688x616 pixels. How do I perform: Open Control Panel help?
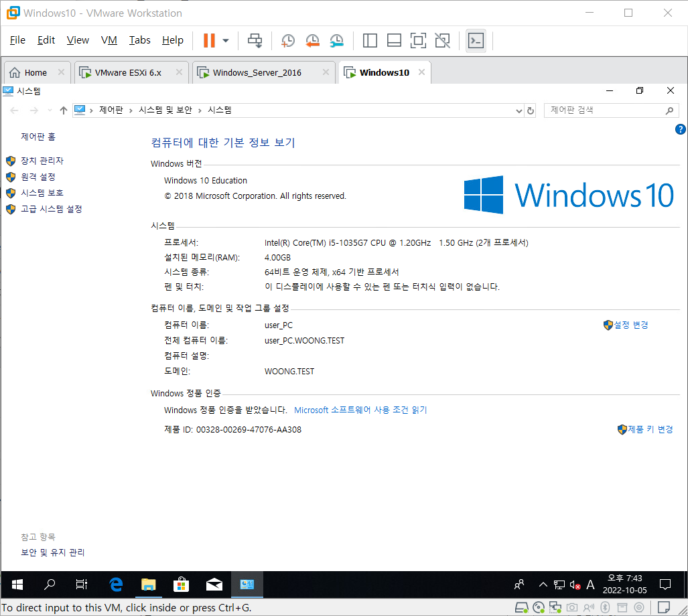pyautogui.click(x=680, y=129)
